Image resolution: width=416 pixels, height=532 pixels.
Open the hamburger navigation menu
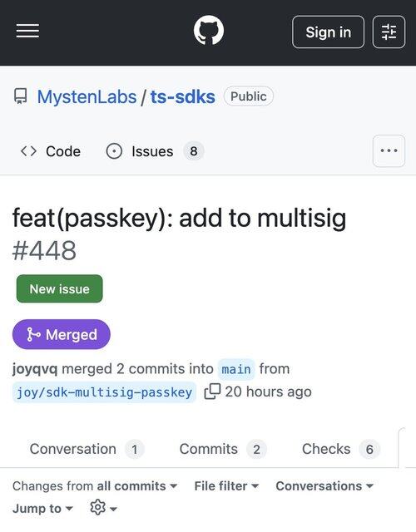coord(27,32)
